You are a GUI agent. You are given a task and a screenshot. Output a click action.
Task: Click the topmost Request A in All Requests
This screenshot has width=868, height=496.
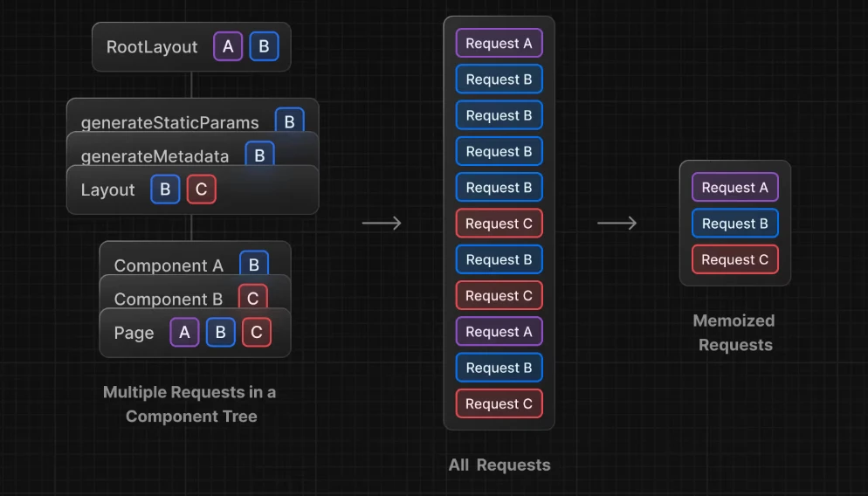(499, 44)
